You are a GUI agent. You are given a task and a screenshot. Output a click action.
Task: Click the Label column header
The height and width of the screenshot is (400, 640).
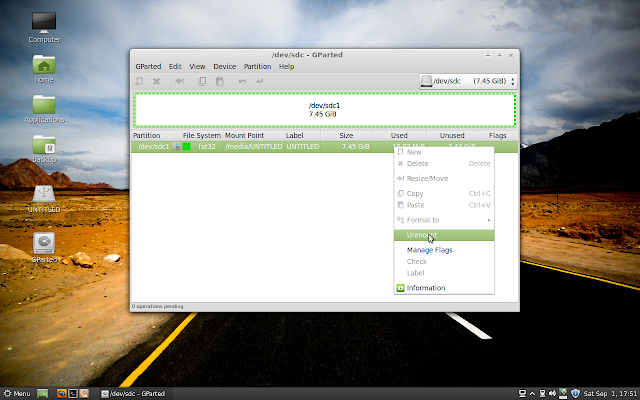click(x=302, y=136)
